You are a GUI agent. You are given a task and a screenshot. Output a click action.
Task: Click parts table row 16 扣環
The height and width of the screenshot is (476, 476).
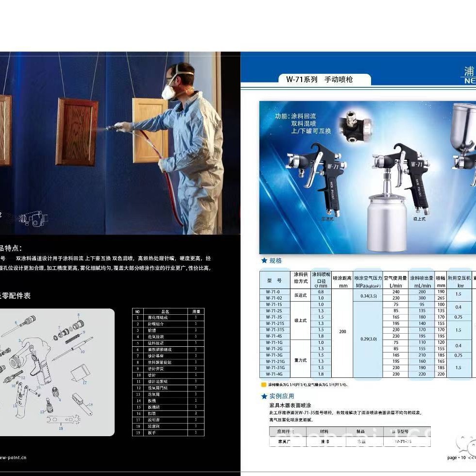click(168, 413)
